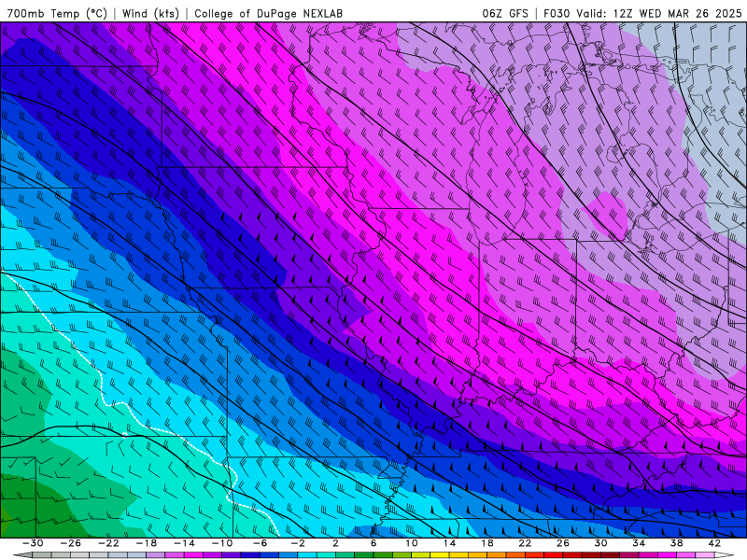Click the -22 legend value
747x560 pixels.
coord(108,543)
